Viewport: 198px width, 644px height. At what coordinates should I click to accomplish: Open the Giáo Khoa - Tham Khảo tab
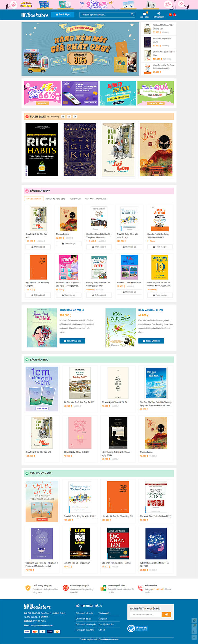coord(96,199)
